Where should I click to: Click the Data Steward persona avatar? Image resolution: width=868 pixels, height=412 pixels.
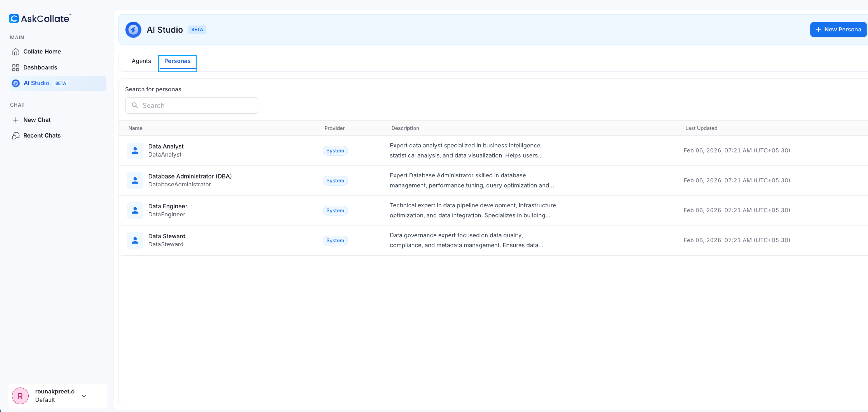point(135,240)
